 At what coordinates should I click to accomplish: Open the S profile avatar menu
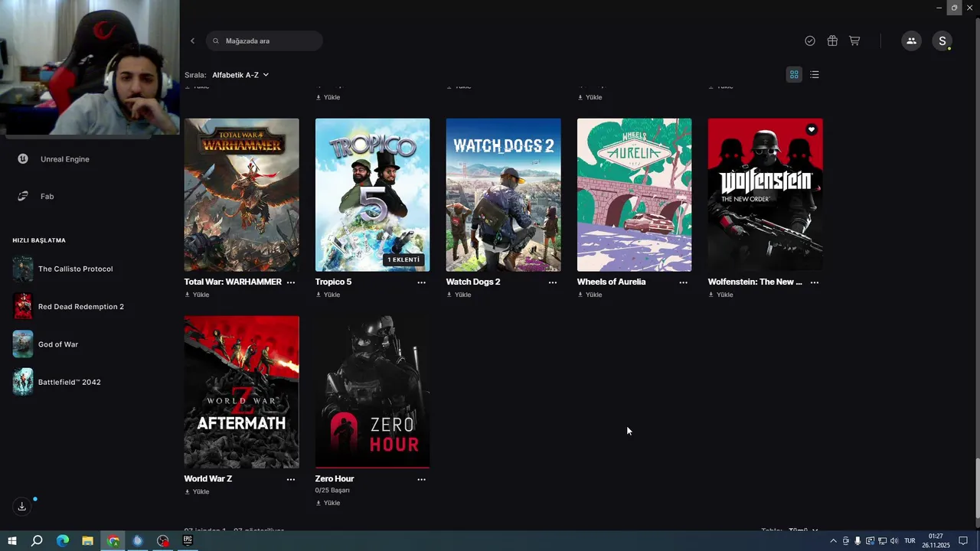point(942,41)
